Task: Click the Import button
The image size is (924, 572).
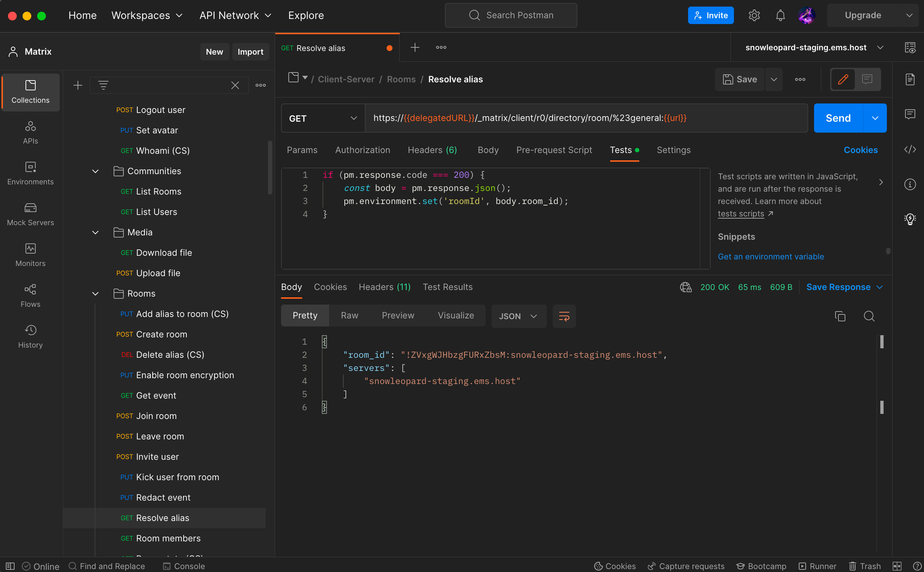Action: (250, 52)
